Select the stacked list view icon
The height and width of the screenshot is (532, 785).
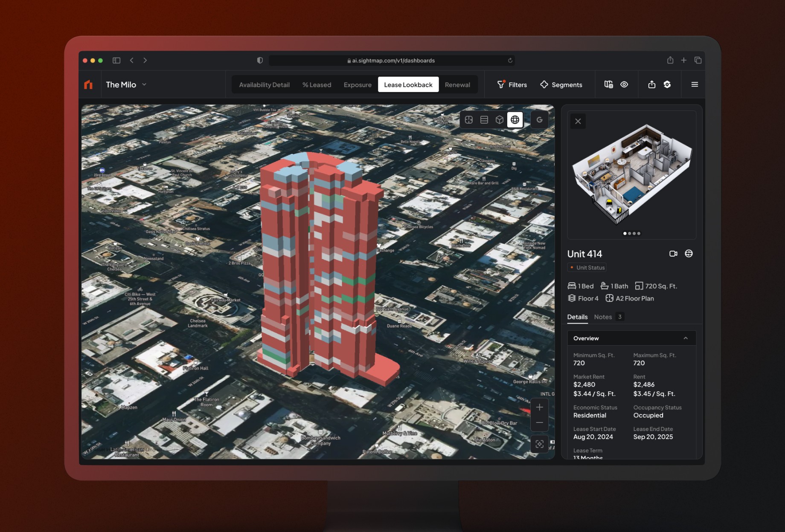tap(484, 120)
